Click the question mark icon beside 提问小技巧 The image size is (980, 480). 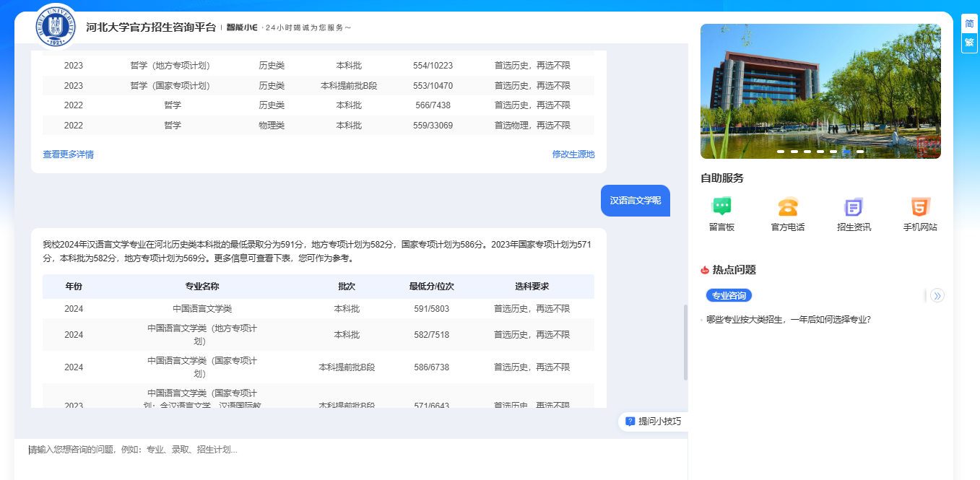point(630,422)
